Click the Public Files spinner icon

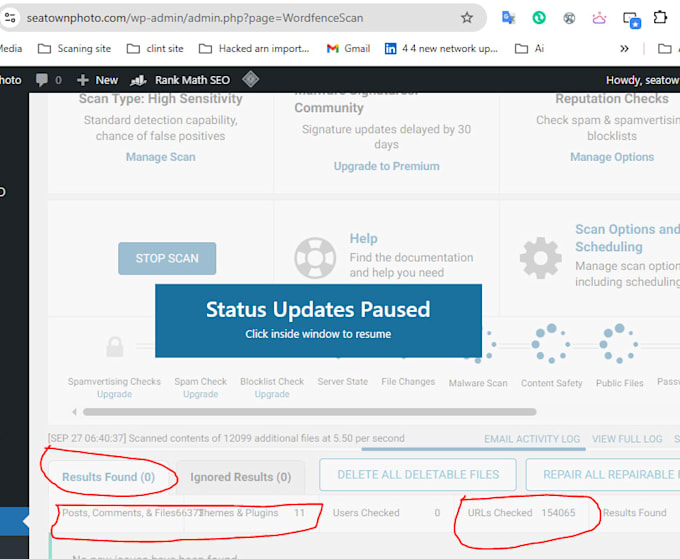(x=619, y=343)
